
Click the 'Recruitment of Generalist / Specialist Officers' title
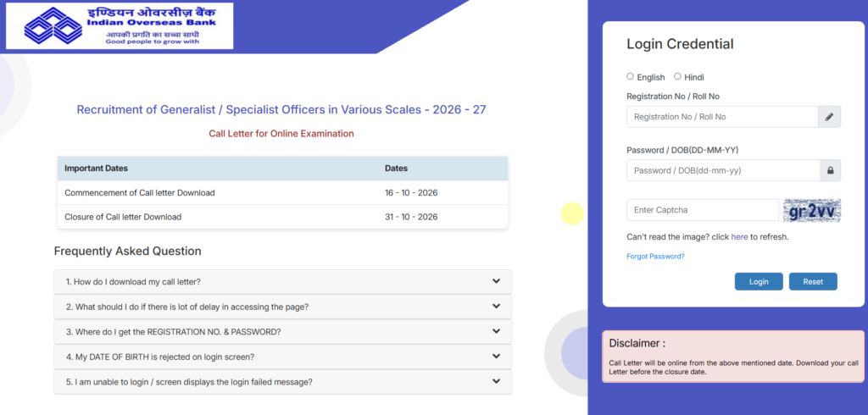(281, 109)
